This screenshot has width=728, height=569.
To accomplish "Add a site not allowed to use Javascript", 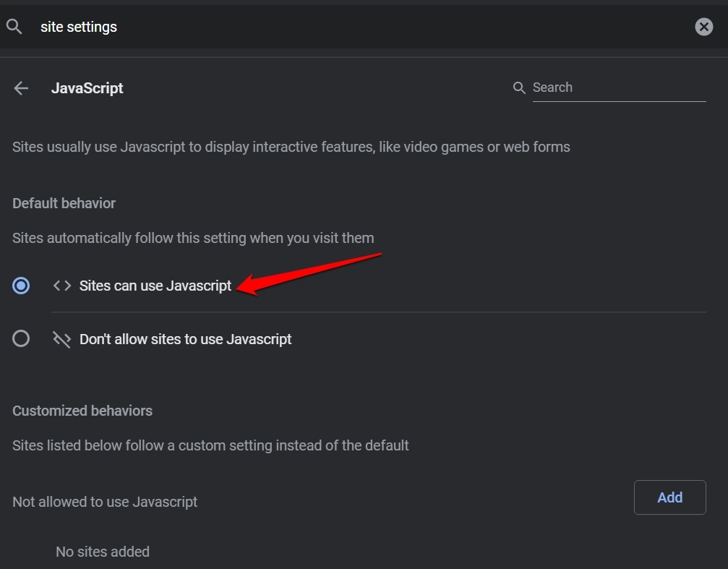I will [x=670, y=497].
